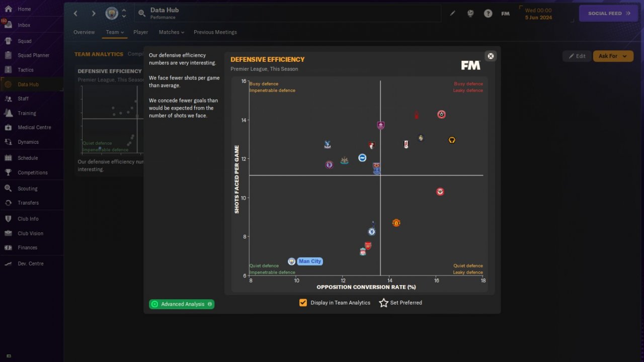Select the Manchester United badge on the chart
This screenshot has height=362, width=644.
[x=396, y=223]
